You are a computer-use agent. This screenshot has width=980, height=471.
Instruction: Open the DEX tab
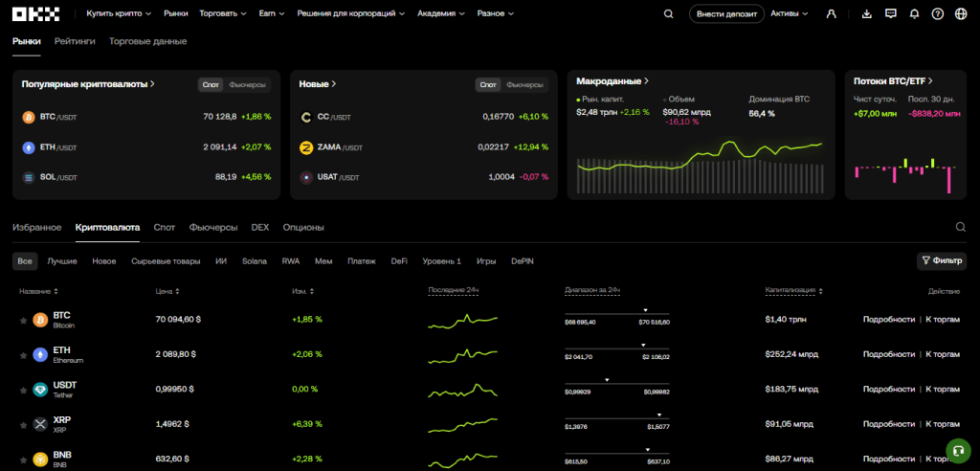click(x=260, y=227)
